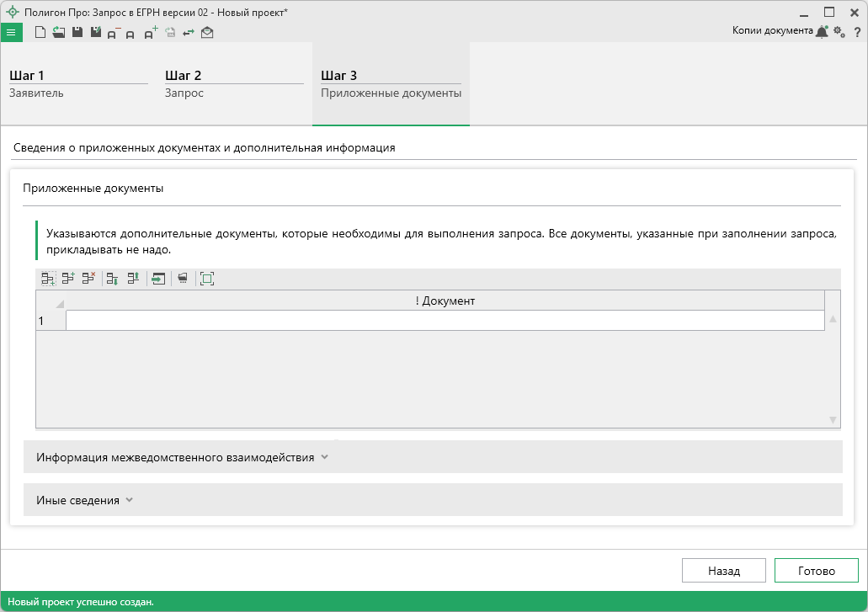The width and height of the screenshot is (868, 612).
Task: Expand table to fullscreen with frame icon
Action: pyautogui.click(x=207, y=279)
